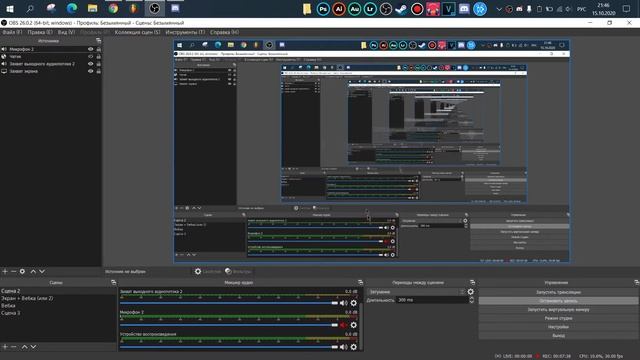Image resolution: width=640 pixels, height=360 pixels.
Task: Open Microsoft Edge from the taskbar
Action: point(72,8)
